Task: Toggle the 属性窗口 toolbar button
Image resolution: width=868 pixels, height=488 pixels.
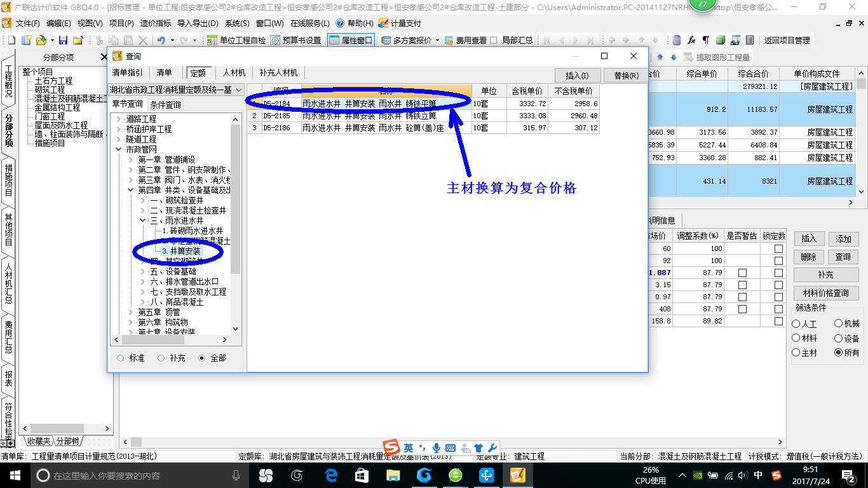Action: [350, 40]
